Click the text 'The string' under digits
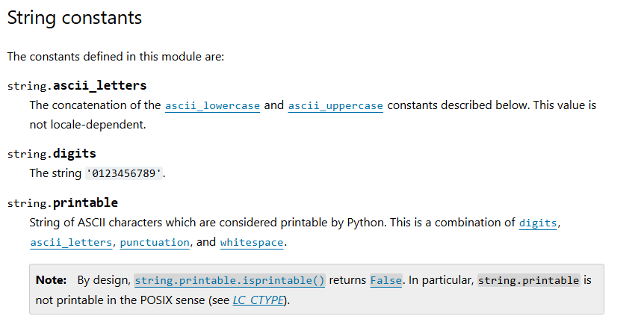This screenshot has height=319, width=644. [55, 173]
